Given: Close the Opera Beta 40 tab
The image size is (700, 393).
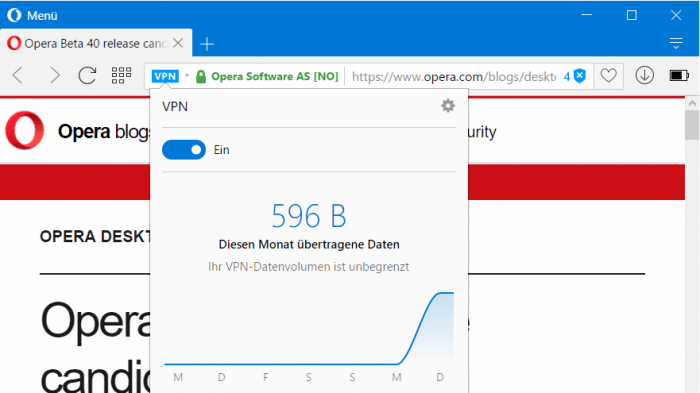Looking at the screenshot, I should point(178,43).
